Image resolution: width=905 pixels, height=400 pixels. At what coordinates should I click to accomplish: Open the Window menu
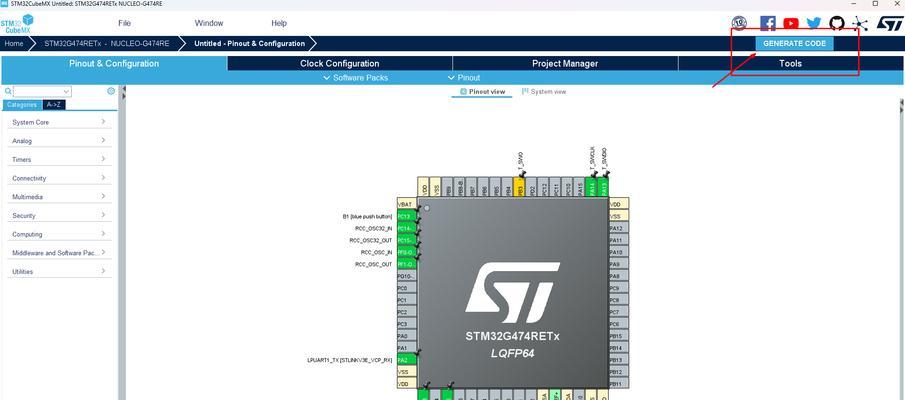point(208,23)
